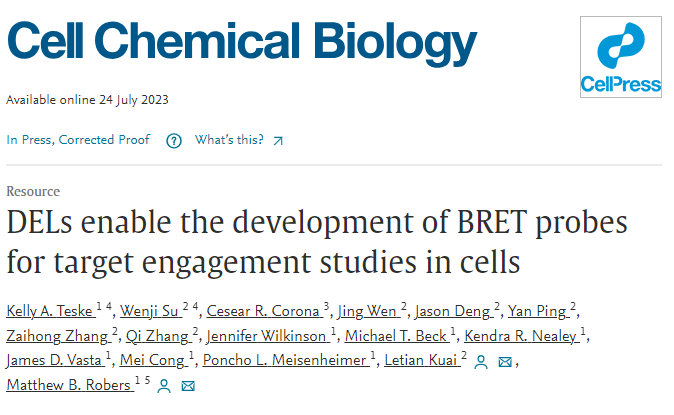Click the question mark help icon
Screen dimensions: 674x415
pyautogui.click(x=174, y=140)
